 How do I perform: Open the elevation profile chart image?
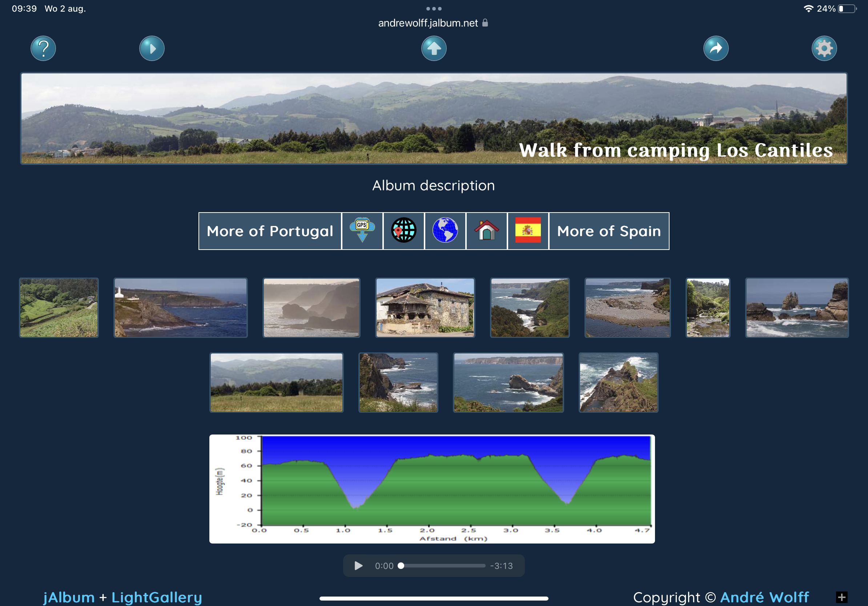[x=432, y=489]
